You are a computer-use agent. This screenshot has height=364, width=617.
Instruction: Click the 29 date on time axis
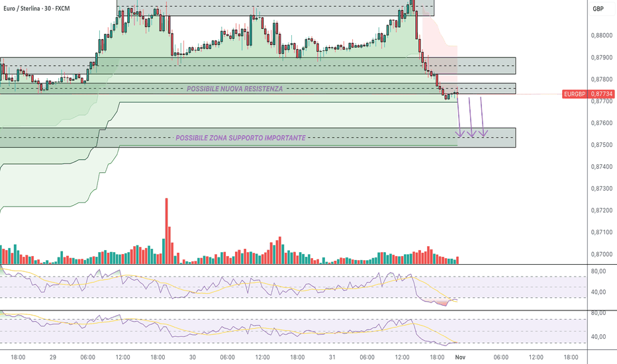click(53, 357)
